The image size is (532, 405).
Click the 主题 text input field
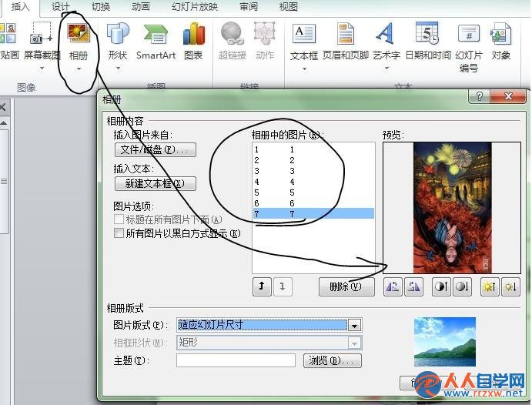(x=236, y=360)
